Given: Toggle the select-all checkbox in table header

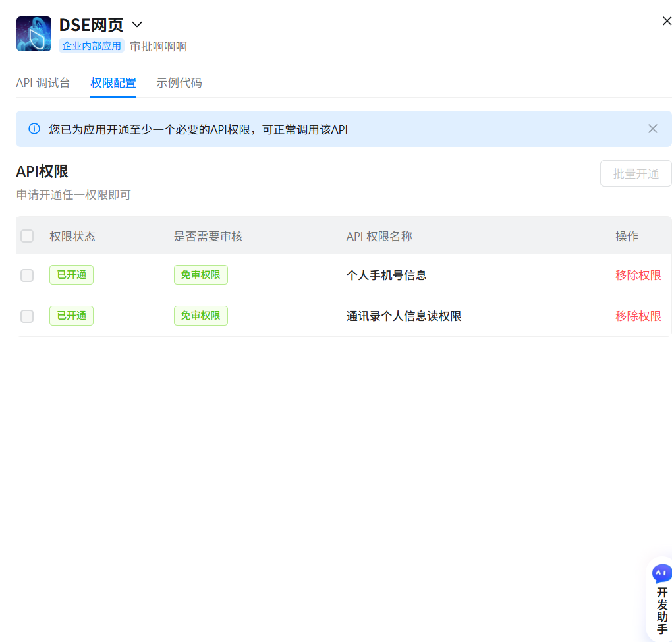Looking at the screenshot, I should coord(27,236).
